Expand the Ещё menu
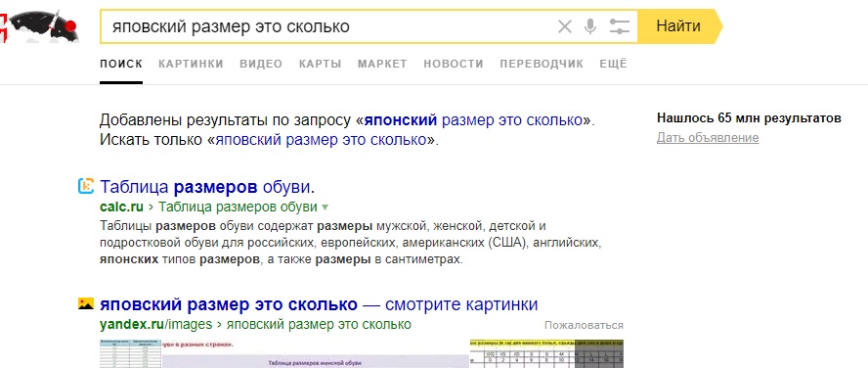This screenshot has width=868, height=368. coord(613,64)
